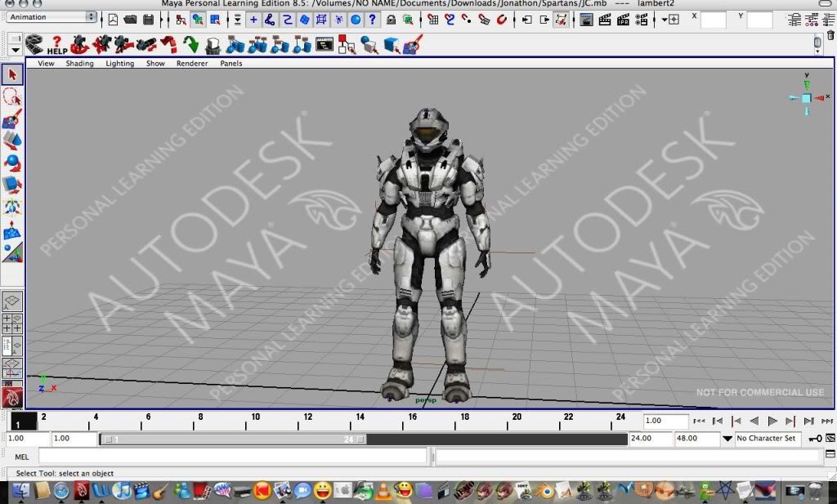Play animation forwards
This screenshot has height=504, width=837.
click(x=772, y=421)
